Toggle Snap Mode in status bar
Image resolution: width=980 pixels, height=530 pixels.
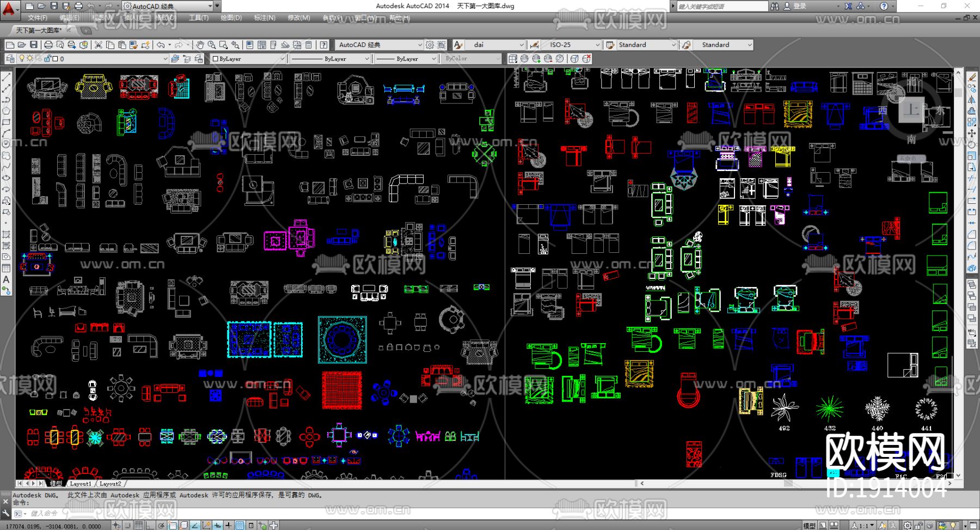click(x=127, y=525)
